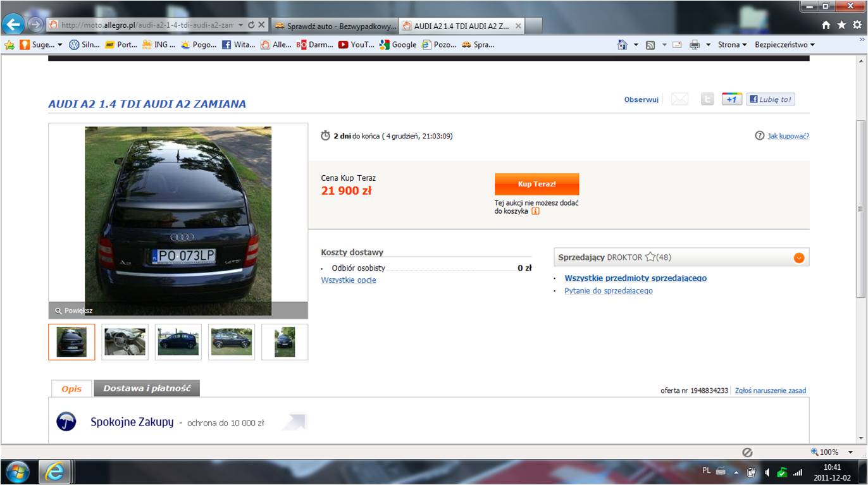The width and height of the screenshot is (868, 485).
Task: Click the Obserwuj link
Action: click(641, 100)
